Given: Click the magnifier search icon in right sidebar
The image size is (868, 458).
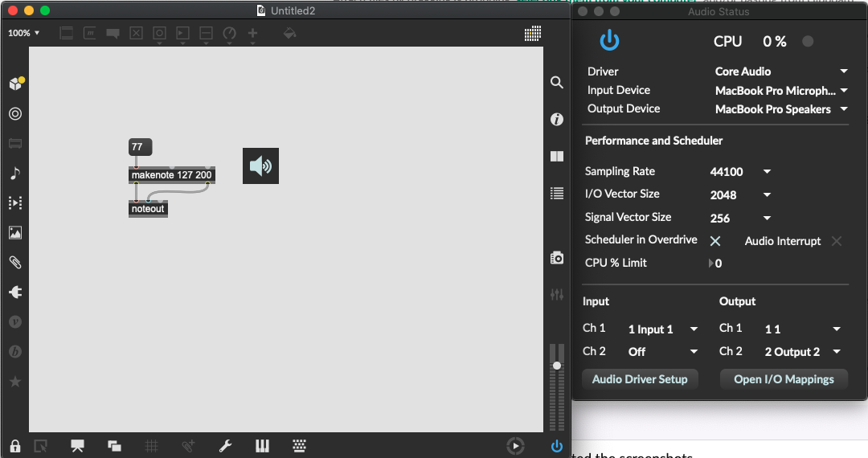Looking at the screenshot, I should click(x=557, y=83).
